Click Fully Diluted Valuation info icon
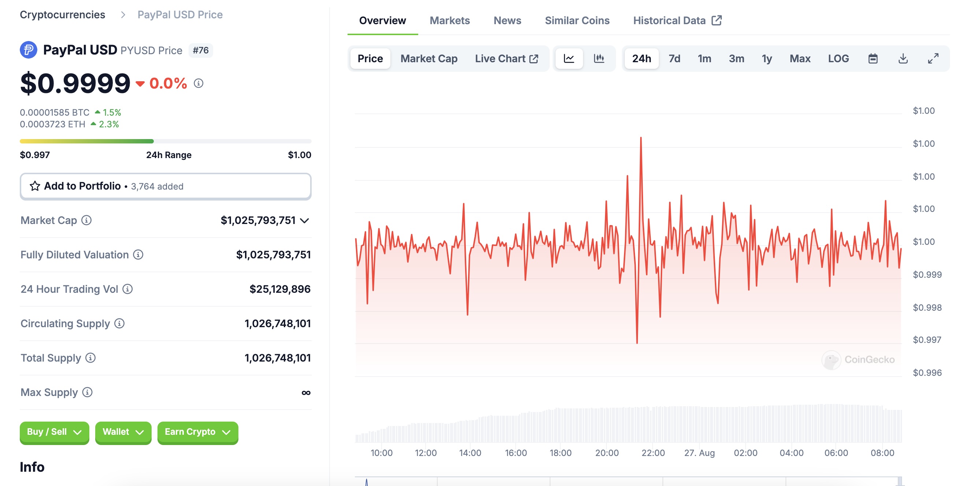Viewport: 980px width, 486px height. [138, 254]
